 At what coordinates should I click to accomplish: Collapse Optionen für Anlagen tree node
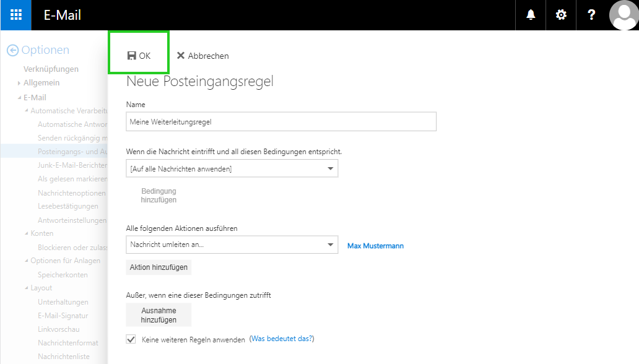(x=27, y=261)
